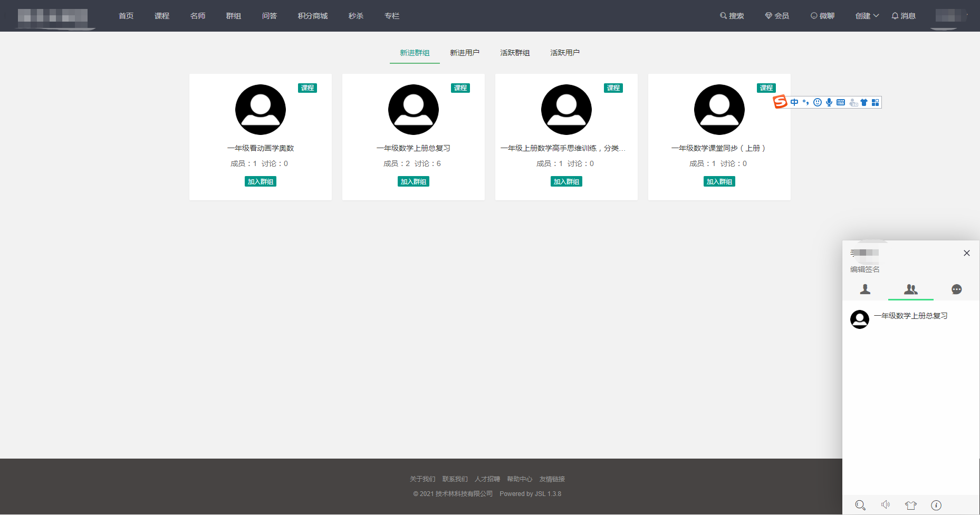The width and height of the screenshot is (980, 515).
Task: Open the 关于我们 footer link
Action: [x=422, y=479]
